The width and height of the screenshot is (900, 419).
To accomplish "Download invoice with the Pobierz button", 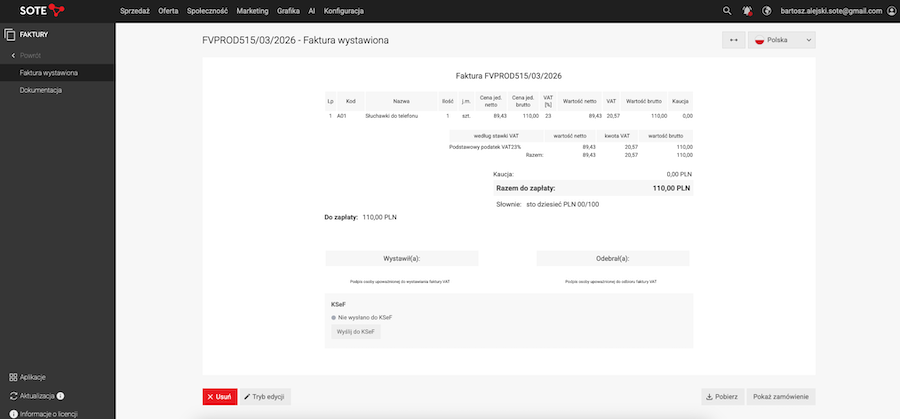I will click(721, 397).
